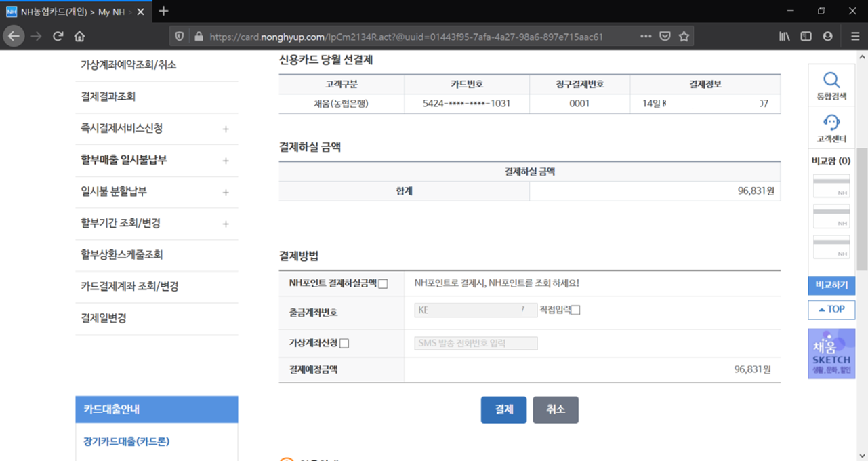Open the page actions three-dot menu
Image resolution: width=868 pixels, height=461 pixels.
tap(645, 37)
